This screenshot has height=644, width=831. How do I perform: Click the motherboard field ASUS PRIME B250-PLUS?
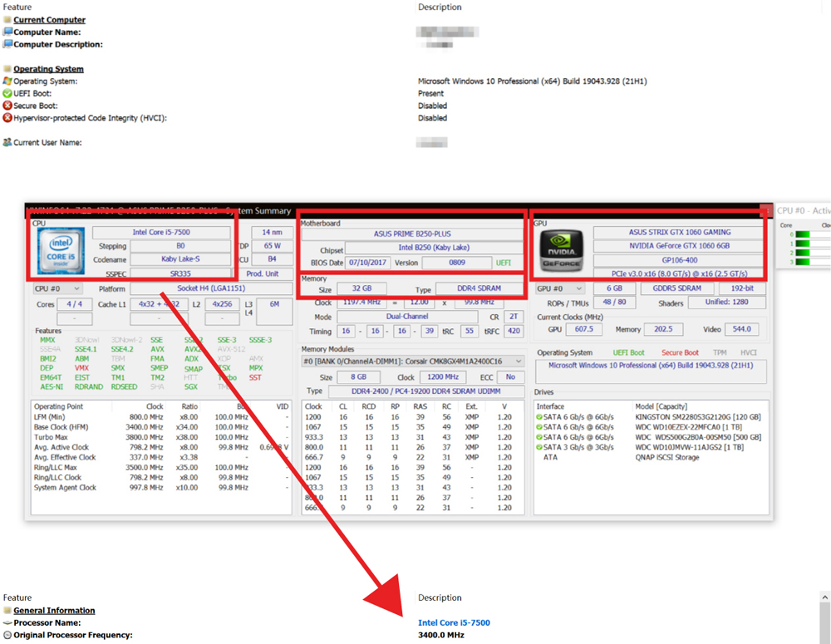click(x=412, y=234)
